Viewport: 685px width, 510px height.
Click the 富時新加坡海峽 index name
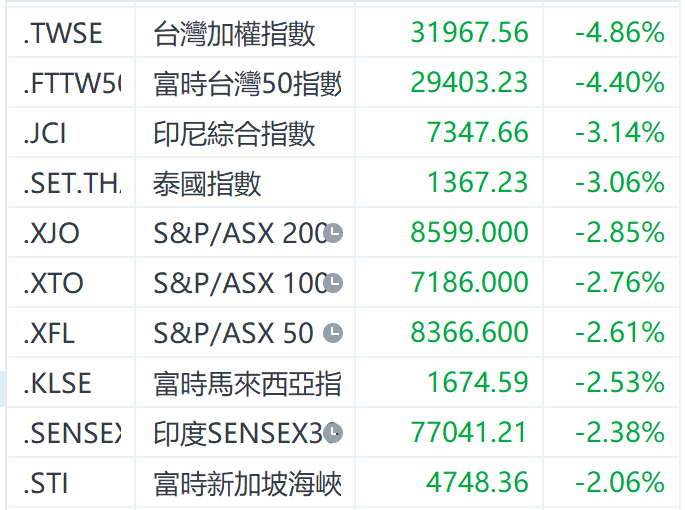[247, 483]
